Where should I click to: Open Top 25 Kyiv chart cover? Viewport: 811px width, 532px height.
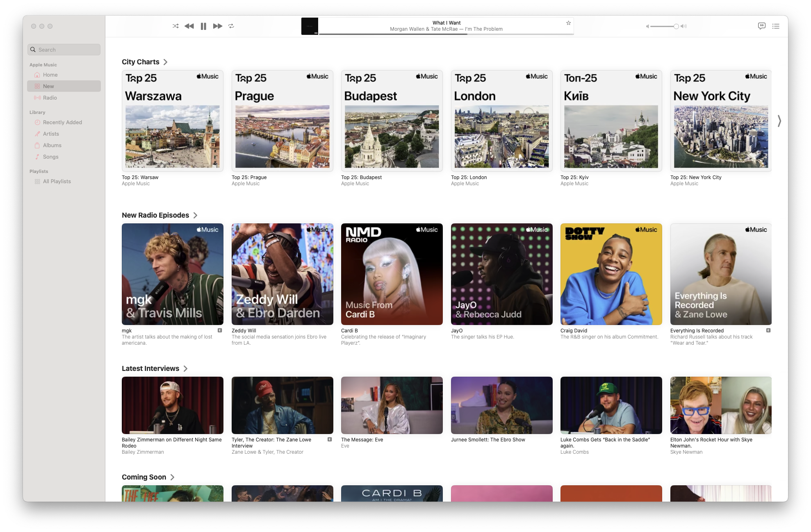pos(611,121)
